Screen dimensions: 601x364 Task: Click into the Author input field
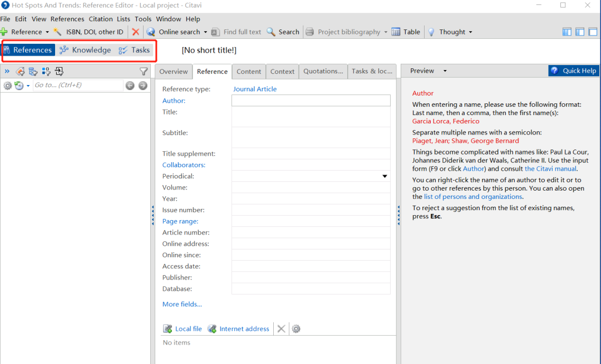pyautogui.click(x=311, y=100)
